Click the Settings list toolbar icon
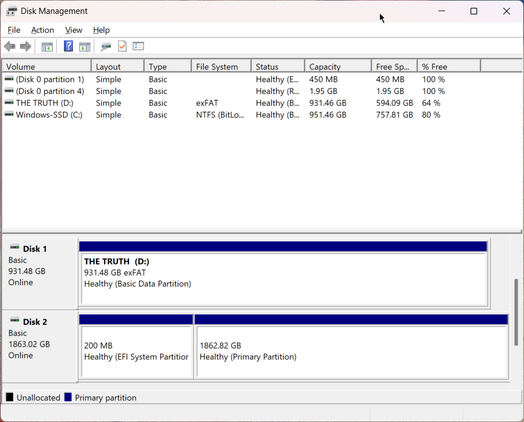Viewport: 524px width, 422px height. (138, 46)
